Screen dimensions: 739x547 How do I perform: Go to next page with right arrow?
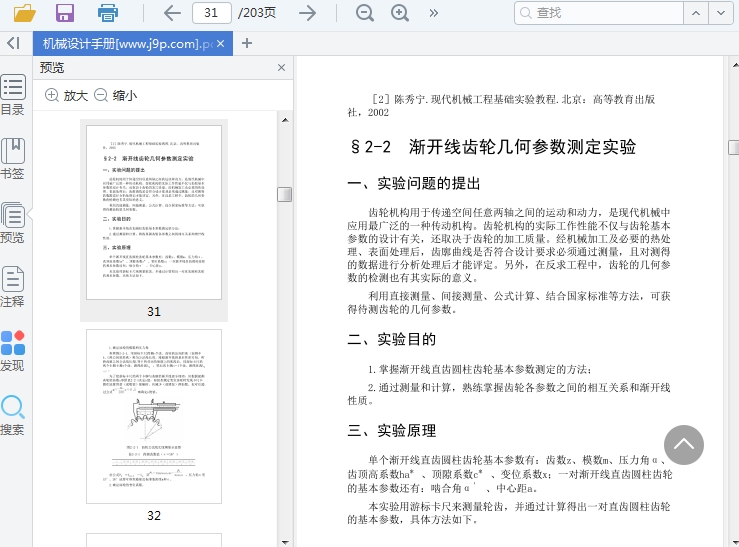pos(308,13)
